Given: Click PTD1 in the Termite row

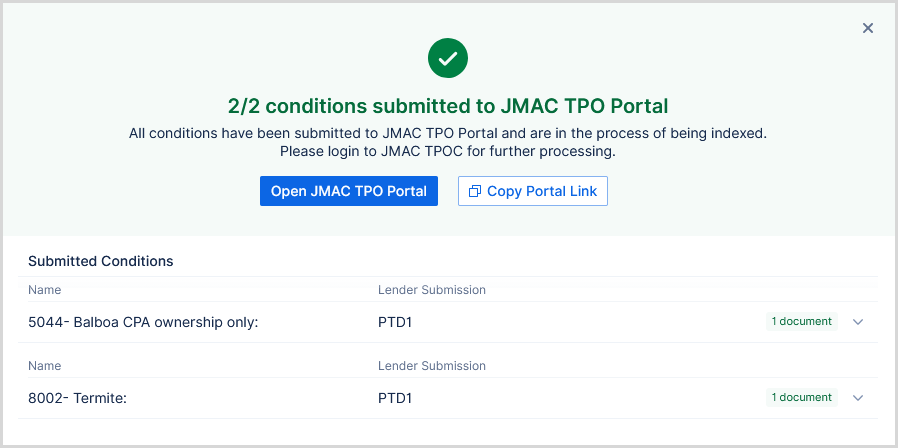Looking at the screenshot, I should [395, 398].
